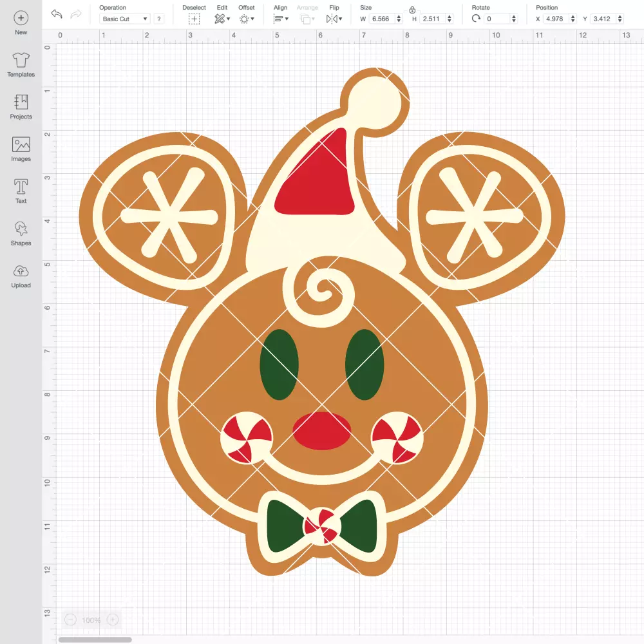Select the left green eye shape
The width and height of the screenshot is (644, 644).
(x=279, y=365)
